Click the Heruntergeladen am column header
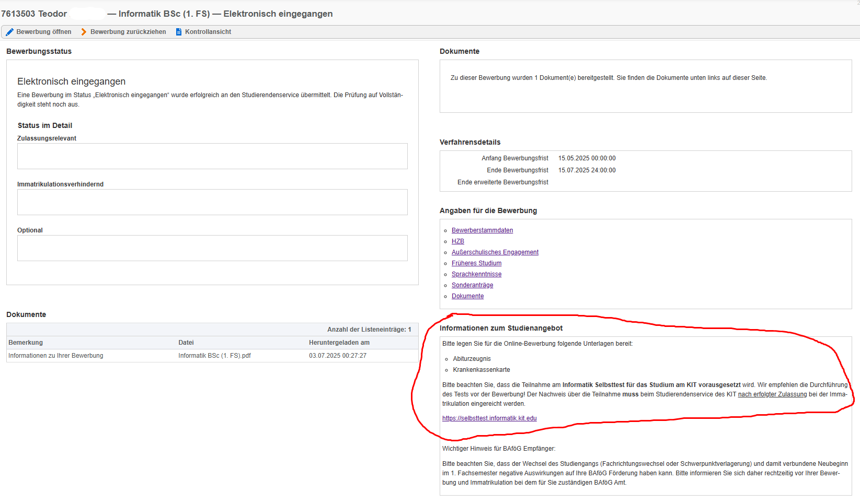Screen dimensions: 860x504 [x=339, y=343]
